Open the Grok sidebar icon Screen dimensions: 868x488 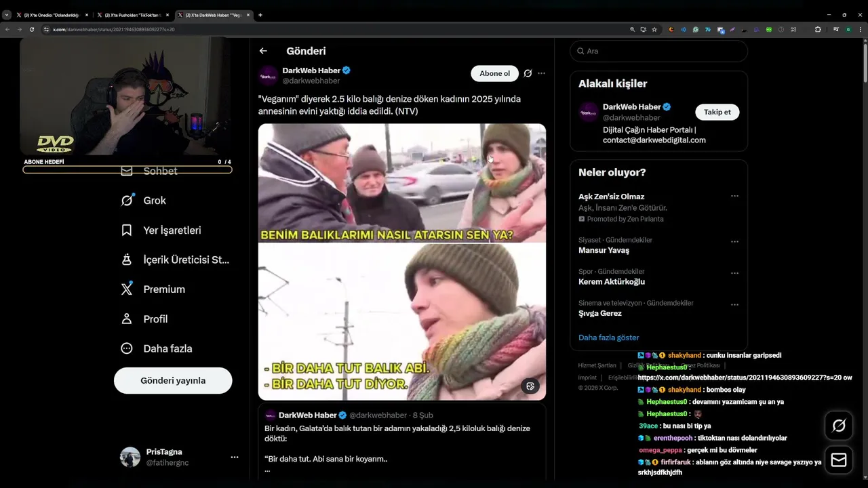coord(127,201)
